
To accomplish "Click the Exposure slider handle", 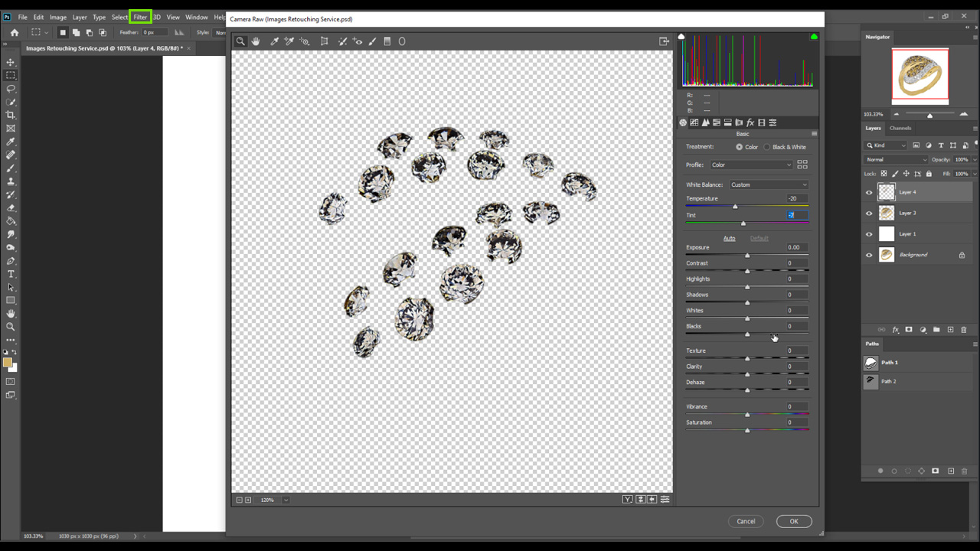I will [747, 254].
